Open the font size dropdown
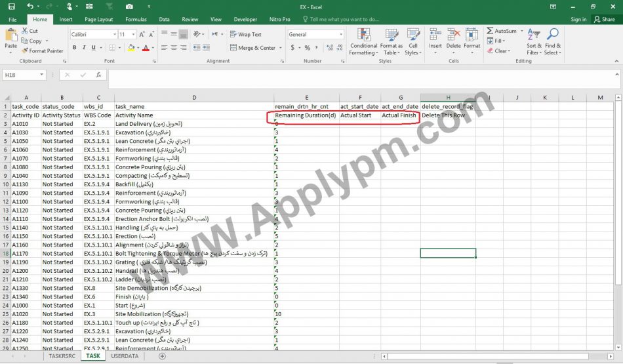The height and width of the screenshot is (364, 623). [134, 35]
